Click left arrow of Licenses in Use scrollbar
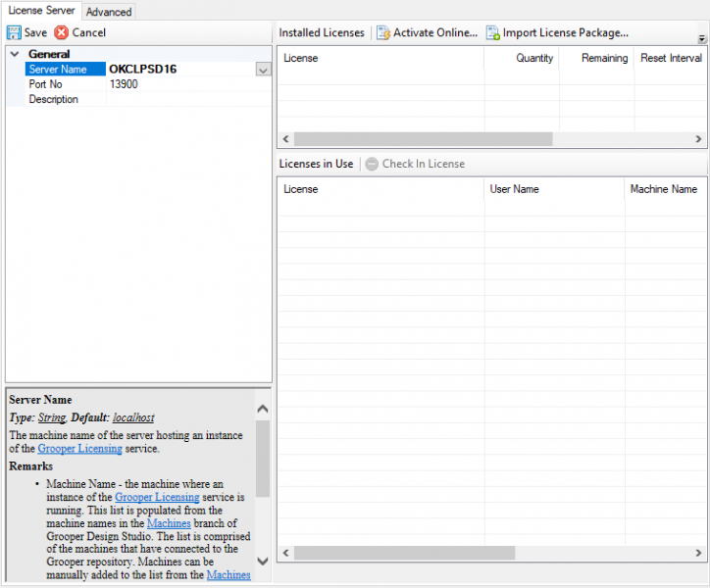Image resolution: width=710 pixels, height=588 pixels. click(285, 553)
